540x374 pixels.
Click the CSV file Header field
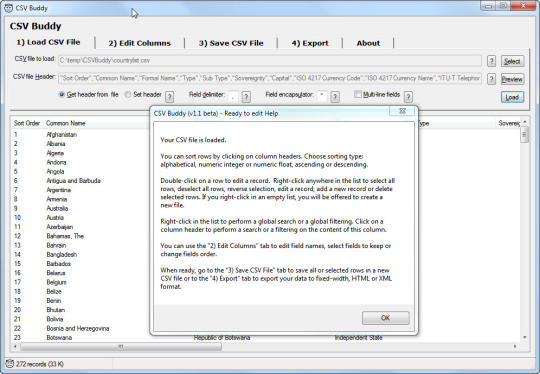270,79
